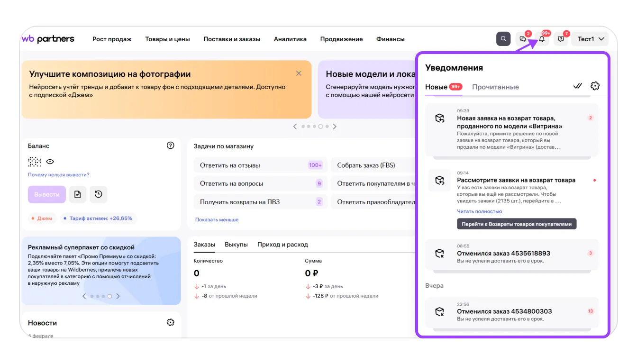
Task: Open the balance document report icon
Action: (x=78, y=194)
